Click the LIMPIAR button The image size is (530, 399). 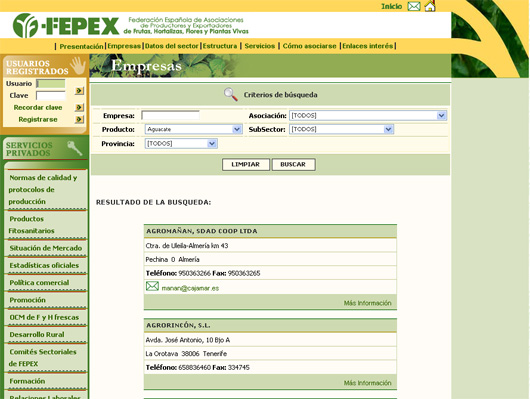pyautogui.click(x=246, y=164)
